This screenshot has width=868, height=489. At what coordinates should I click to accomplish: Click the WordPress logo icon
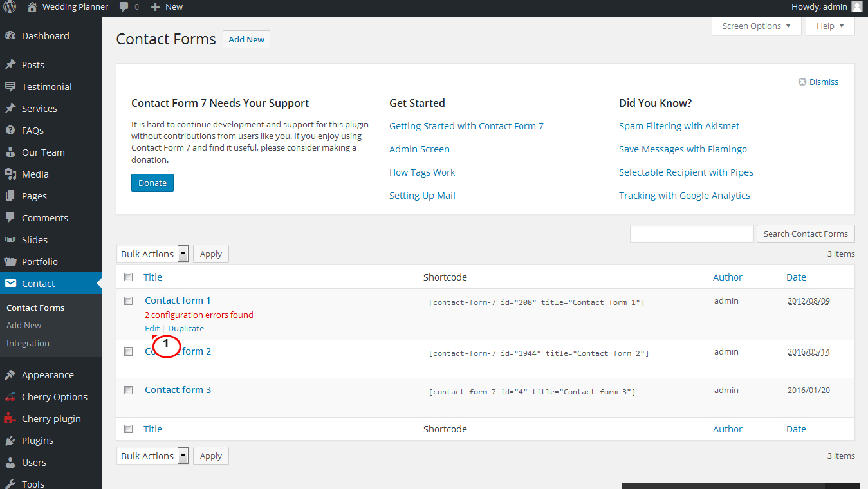click(x=10, y=6)
